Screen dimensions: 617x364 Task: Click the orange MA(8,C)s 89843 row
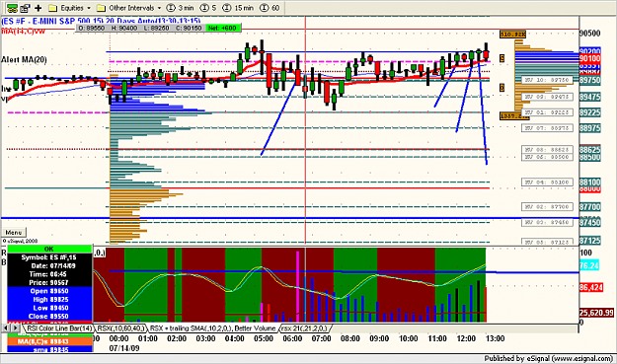coord(49,341)
